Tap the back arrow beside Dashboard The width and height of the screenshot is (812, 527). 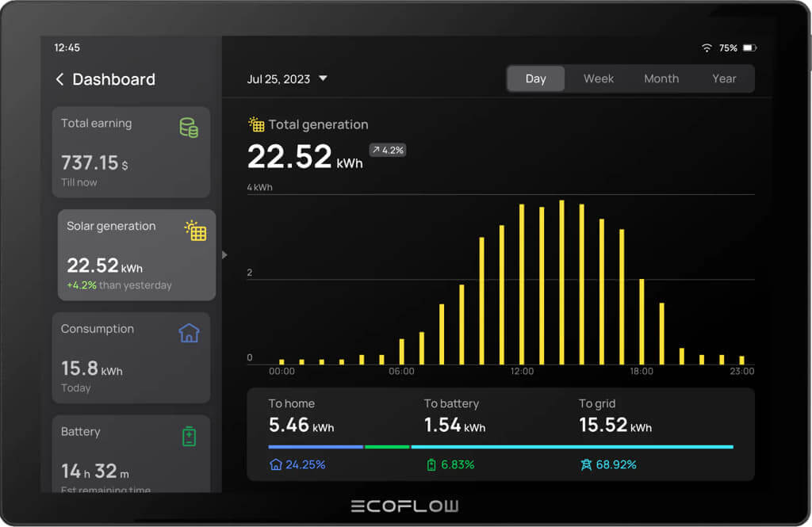(59, 79)
